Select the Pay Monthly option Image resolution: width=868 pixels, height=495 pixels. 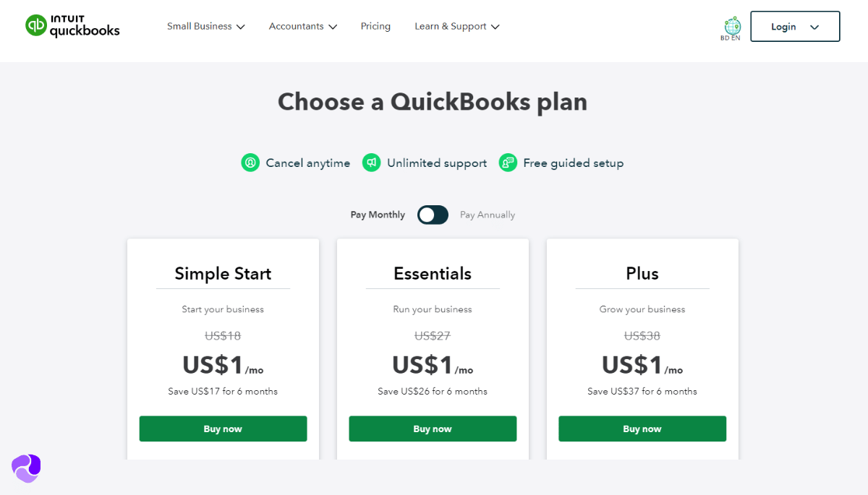378,215
